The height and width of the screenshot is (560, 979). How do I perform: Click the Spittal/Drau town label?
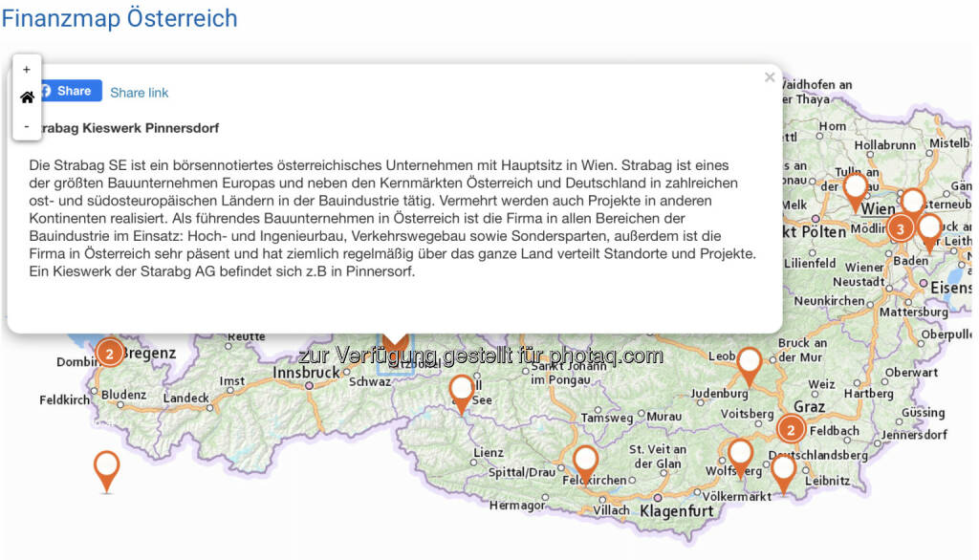click(522, 472)
